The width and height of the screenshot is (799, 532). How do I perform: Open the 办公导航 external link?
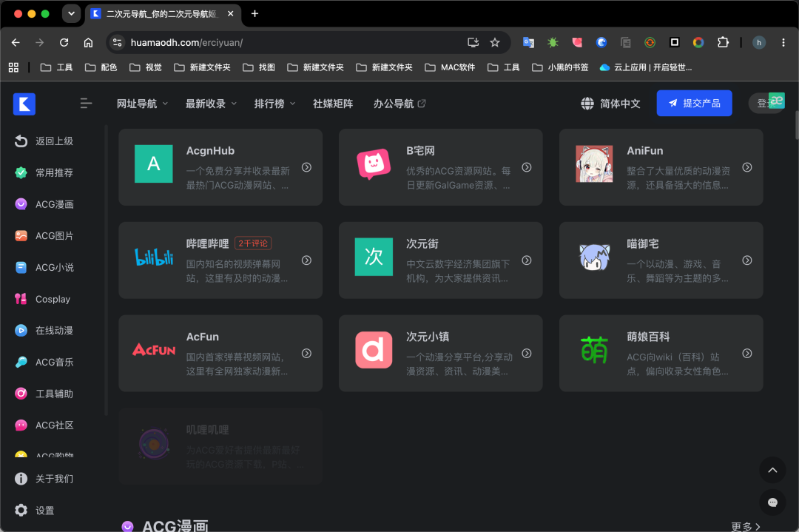coord(399,104)
